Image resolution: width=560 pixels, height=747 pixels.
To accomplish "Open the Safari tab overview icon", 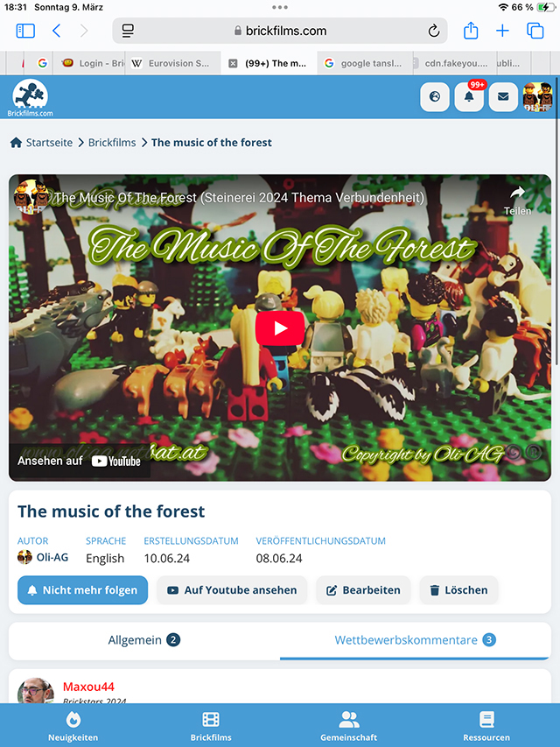I will pos(535,31).
